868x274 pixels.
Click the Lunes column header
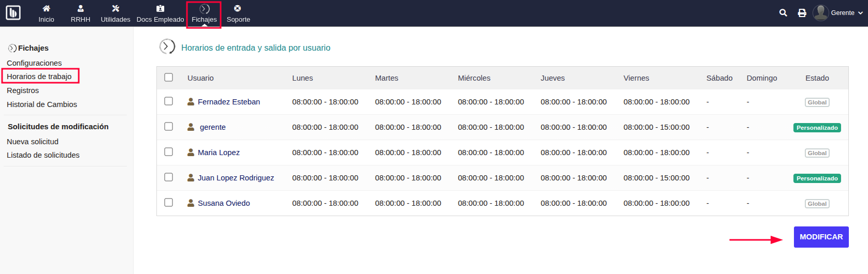point(302,78)
